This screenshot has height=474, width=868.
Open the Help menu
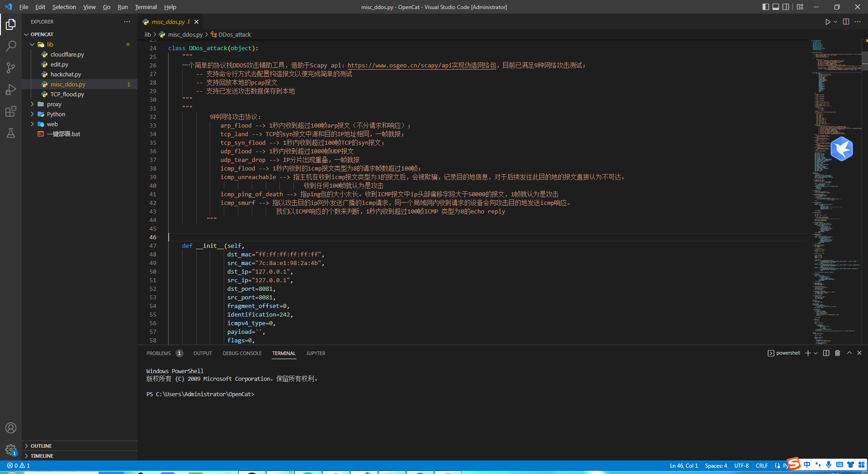[x=170, y=7]
